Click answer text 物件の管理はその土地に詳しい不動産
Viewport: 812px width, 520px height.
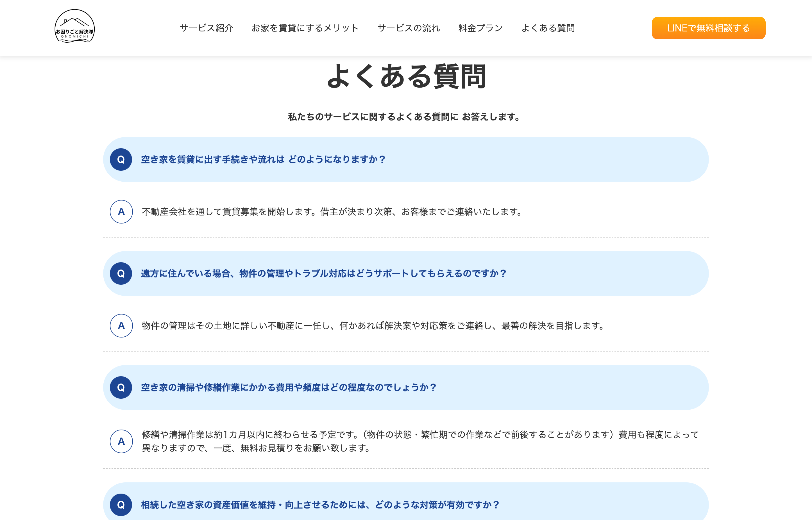pyautogui.click(x=374, y=326)
